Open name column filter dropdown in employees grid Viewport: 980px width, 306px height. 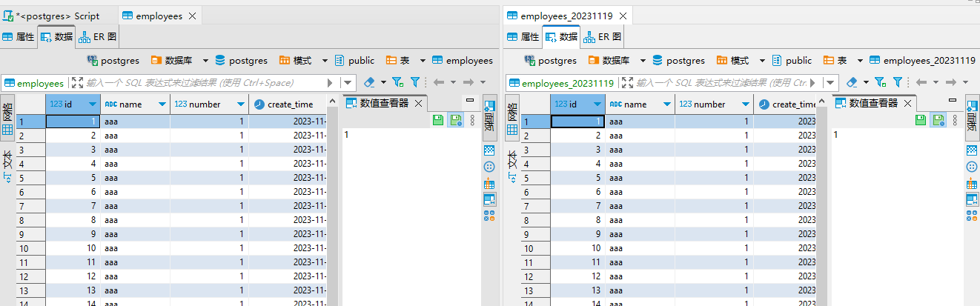click(x=163, y=104)
